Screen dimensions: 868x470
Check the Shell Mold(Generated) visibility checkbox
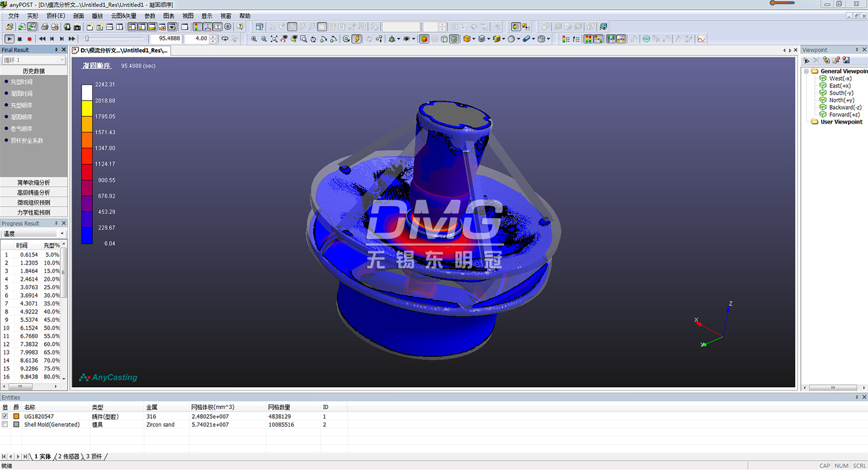5,425
